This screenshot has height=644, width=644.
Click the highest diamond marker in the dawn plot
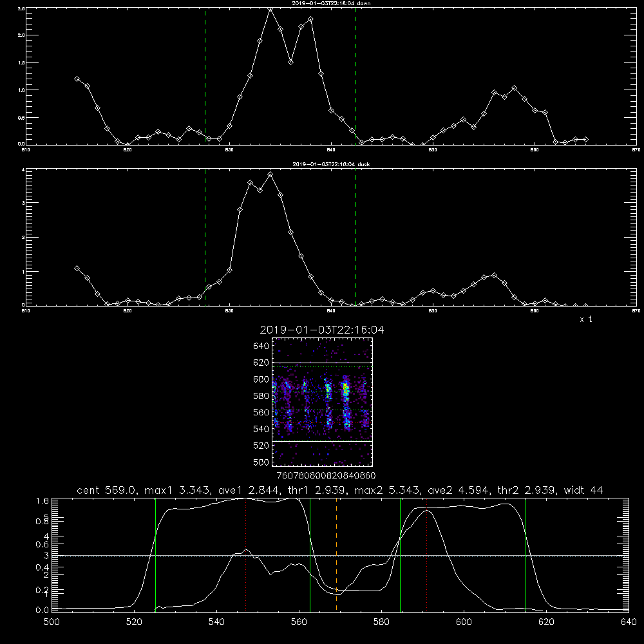[270, 9]
